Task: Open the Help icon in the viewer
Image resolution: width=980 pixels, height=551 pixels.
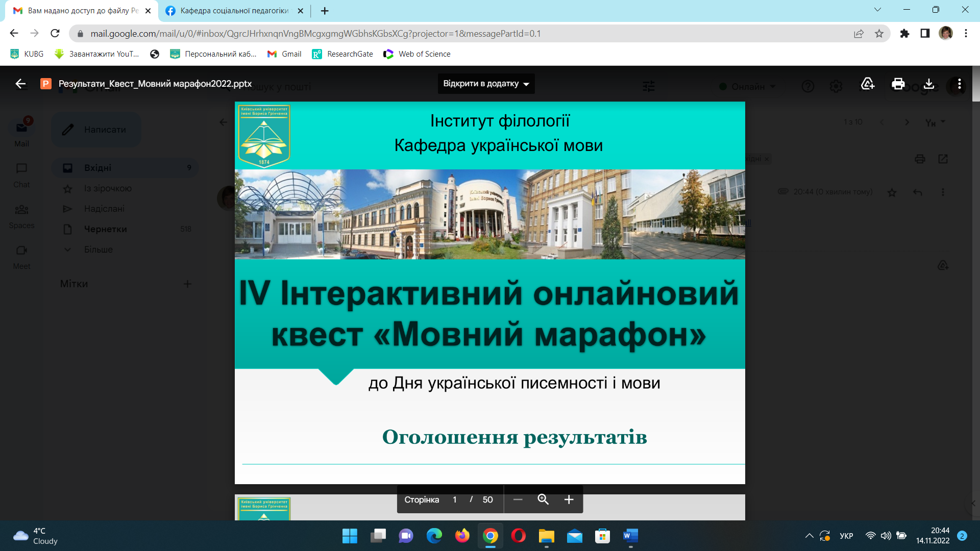Action: click(808, 86)
